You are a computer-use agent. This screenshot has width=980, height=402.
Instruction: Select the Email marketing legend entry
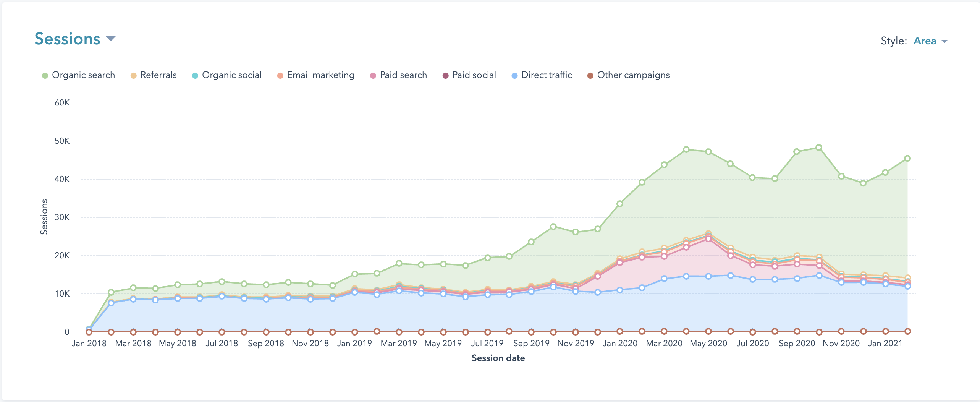pyautogui.click(x=320, y=75)
